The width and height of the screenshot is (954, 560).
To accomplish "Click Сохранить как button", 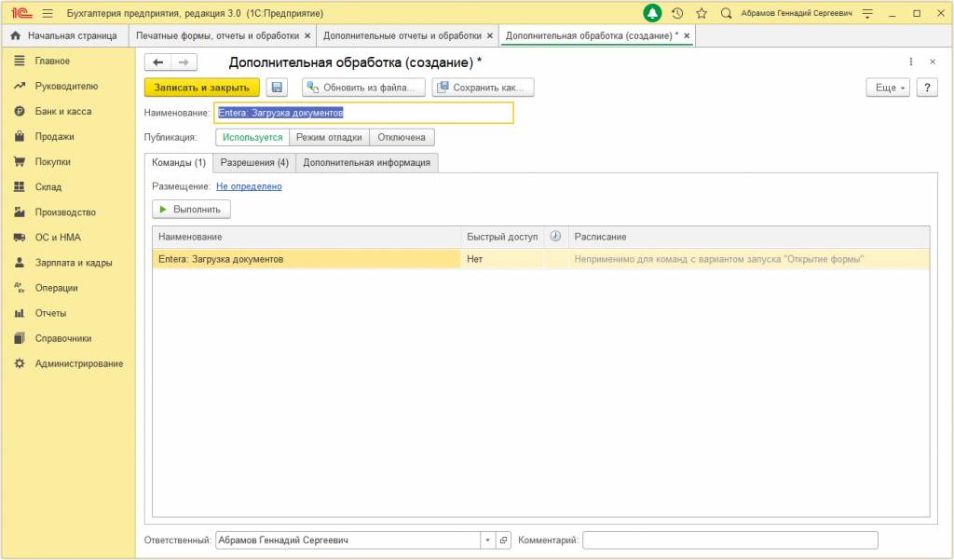I will pyautogui.click(x=484, y=88).
